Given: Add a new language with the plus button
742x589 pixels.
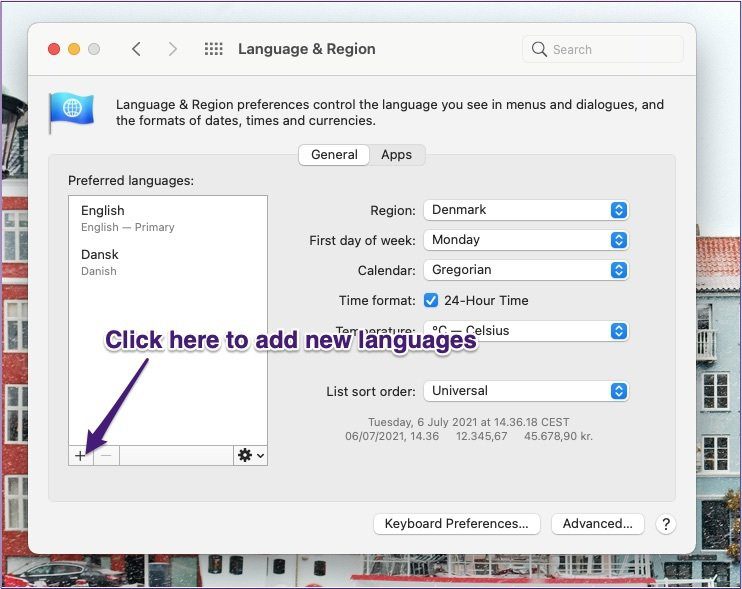Looking at the screenshot, I should [x=80, y=456].
